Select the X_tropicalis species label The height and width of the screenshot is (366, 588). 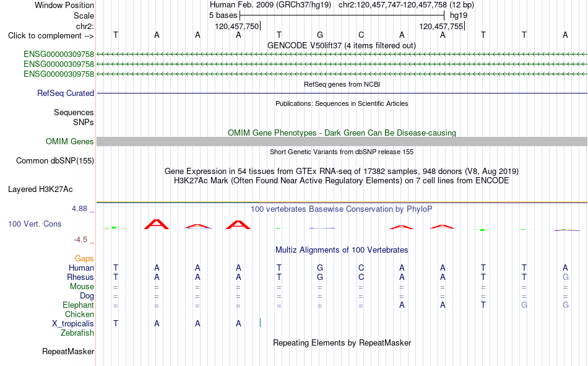pos(73,324)
